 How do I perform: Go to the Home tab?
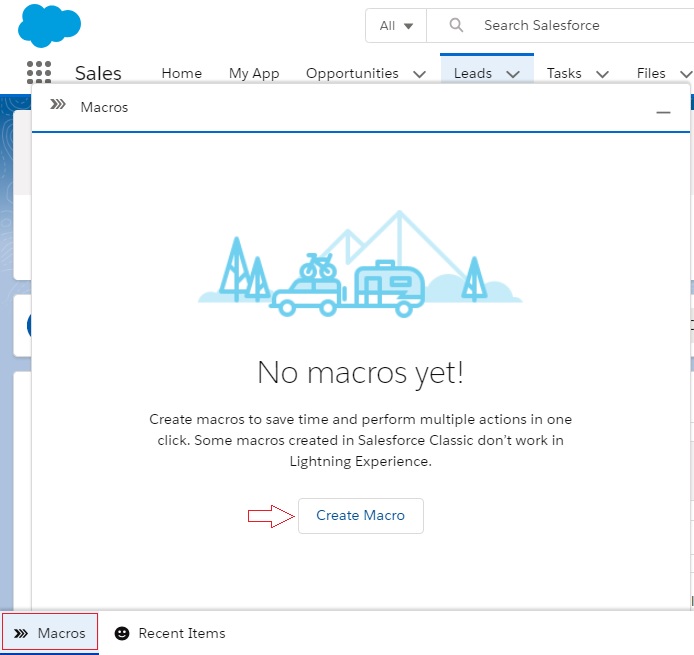pos(181,73)
